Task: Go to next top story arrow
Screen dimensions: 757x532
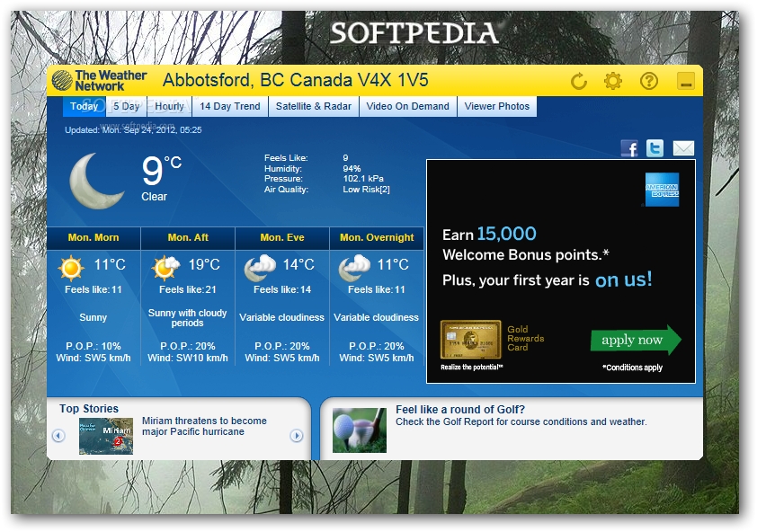Action: click(297, 436)
